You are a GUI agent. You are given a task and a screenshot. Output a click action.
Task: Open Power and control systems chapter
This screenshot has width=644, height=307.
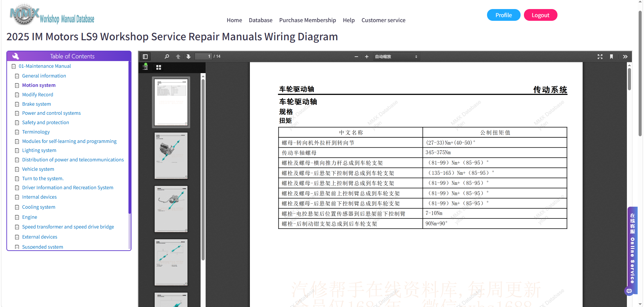51,113
